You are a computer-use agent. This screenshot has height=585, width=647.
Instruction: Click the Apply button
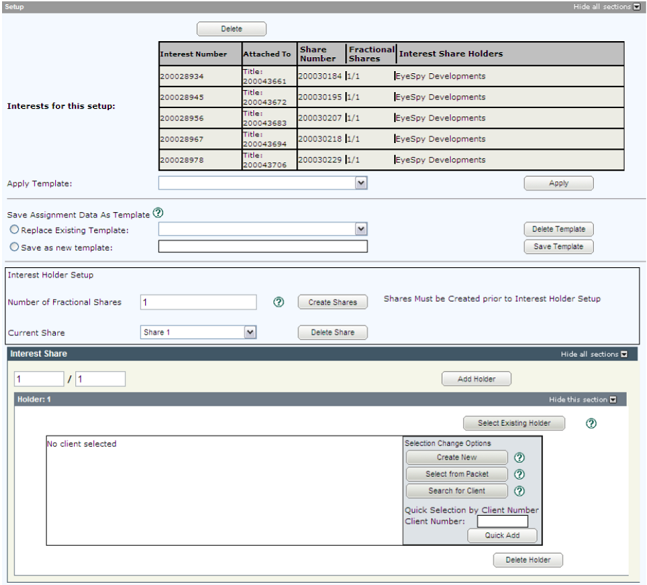click(559, 183)
